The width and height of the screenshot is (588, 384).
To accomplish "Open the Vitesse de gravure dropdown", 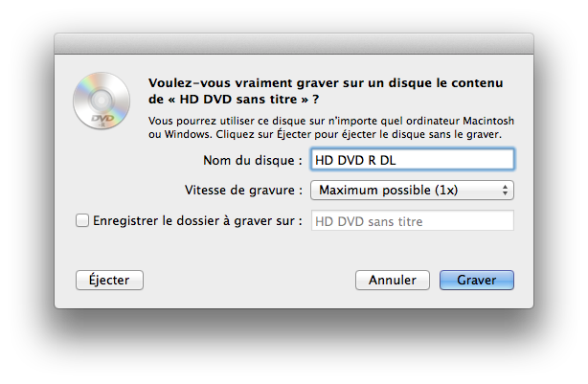I will [x=412, y=191].
